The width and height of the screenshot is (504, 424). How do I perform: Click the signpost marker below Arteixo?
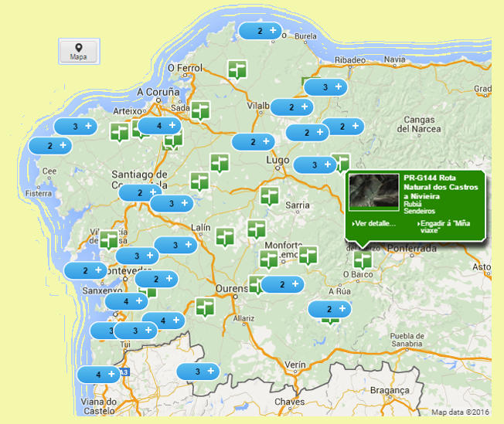tap(119, 132)
